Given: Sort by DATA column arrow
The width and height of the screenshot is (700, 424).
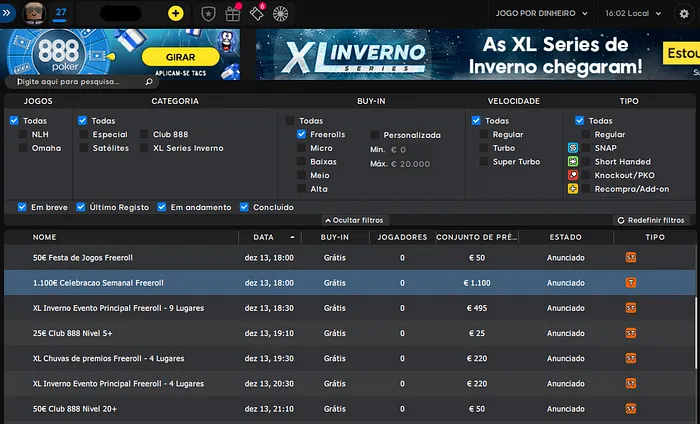Looking at the screenshot, I should (292, 237).
